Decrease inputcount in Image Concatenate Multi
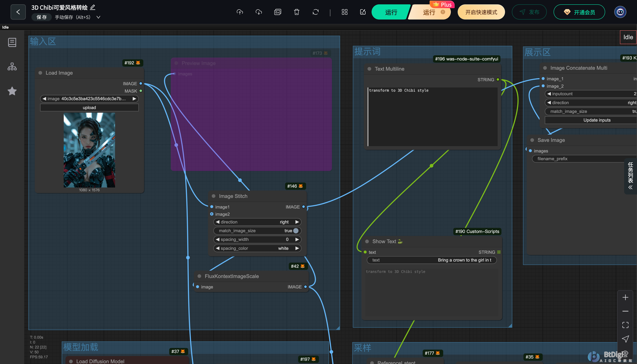 pos(549,94)
